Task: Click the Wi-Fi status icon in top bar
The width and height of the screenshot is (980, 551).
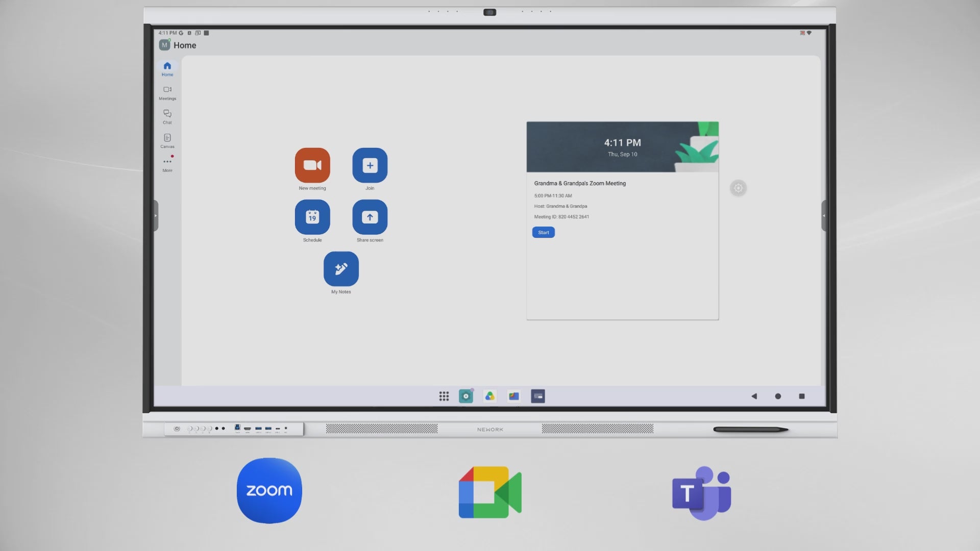Action: tap(809, 33)
